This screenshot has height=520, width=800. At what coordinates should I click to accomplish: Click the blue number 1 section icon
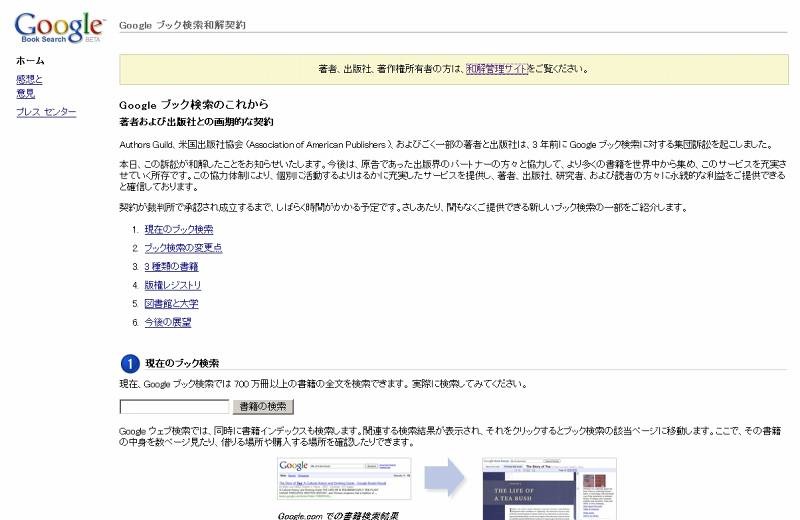tap(129, 363)
